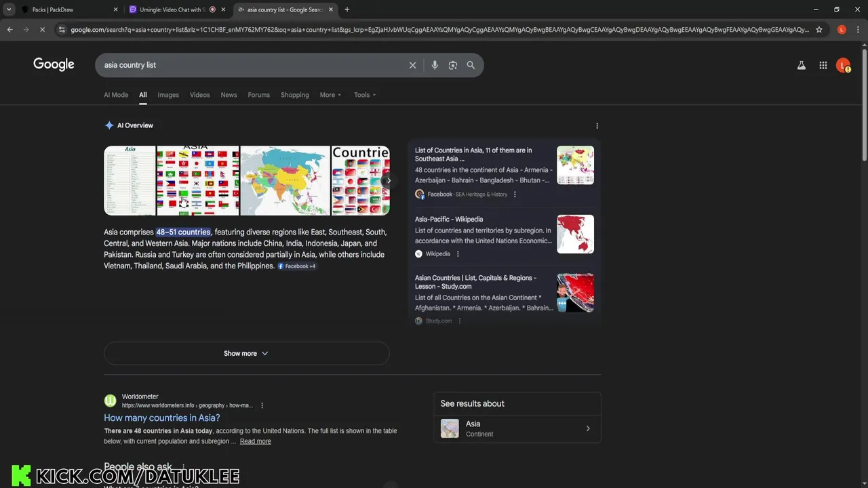Viewport: 868px width, 488px height.
Task: Open Chrome menu three dots
Action: click(858, 29)
